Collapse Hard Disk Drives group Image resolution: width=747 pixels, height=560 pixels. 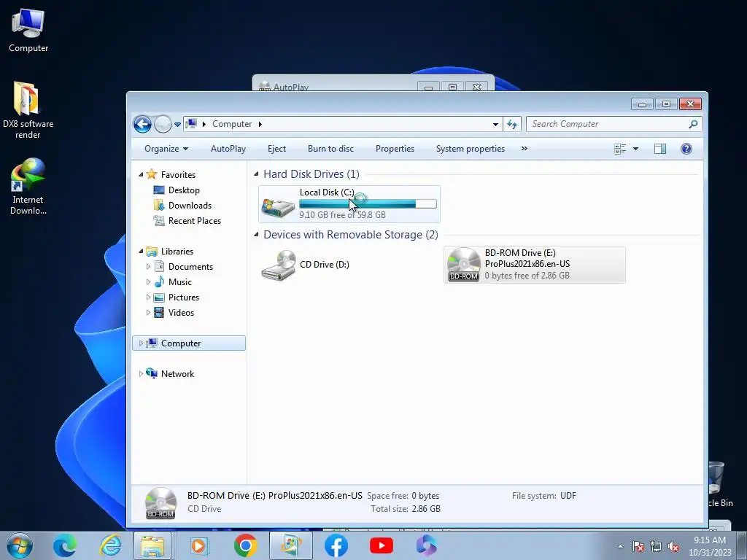pos(256,174)
